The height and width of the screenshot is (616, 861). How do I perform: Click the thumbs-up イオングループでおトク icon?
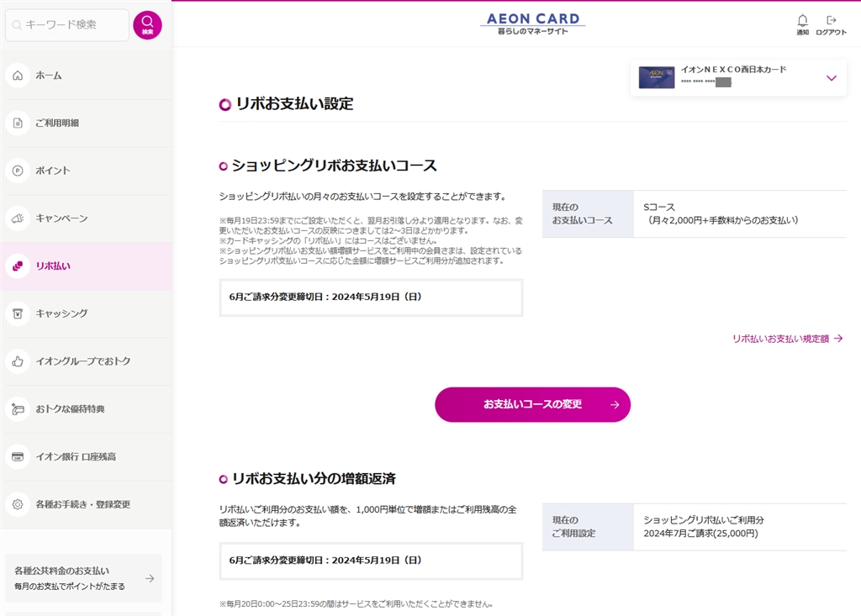point(18,361)
